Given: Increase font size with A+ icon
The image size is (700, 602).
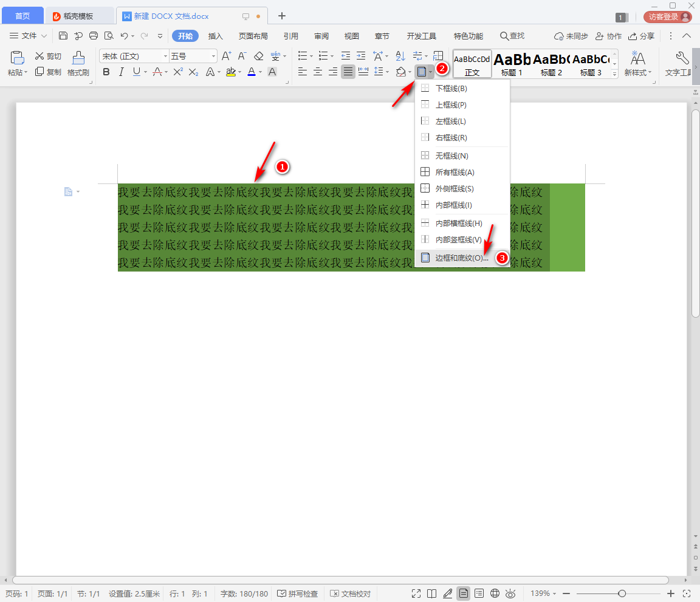Looking at the screenshot, I should tap(226, 56).
